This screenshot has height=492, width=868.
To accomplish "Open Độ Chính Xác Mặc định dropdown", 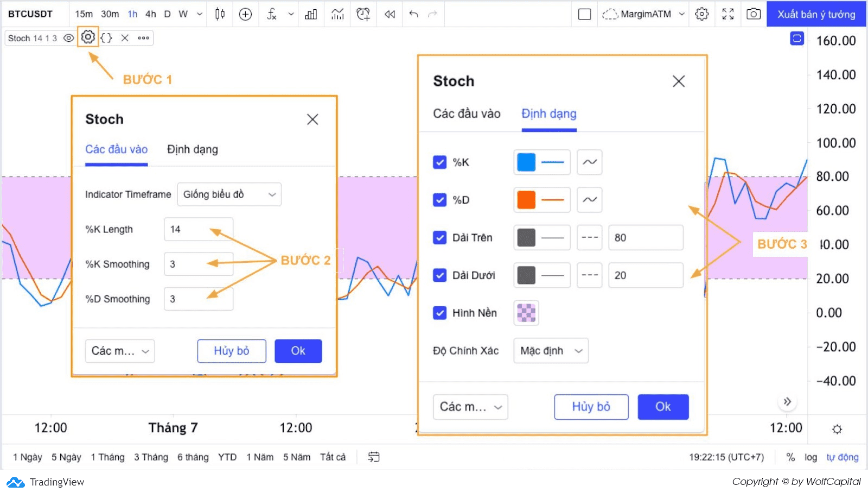I will (x=551, y=351).
